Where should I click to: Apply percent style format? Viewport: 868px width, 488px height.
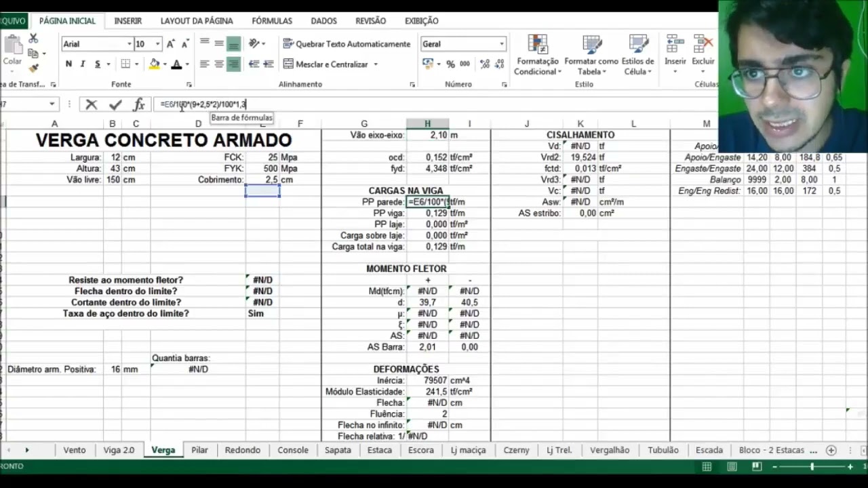450,64
